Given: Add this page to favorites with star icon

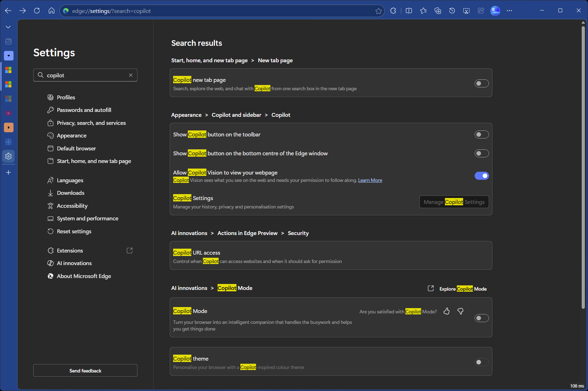Looking at the screenshot, I should pyautogui.click(x=378, y=11).
